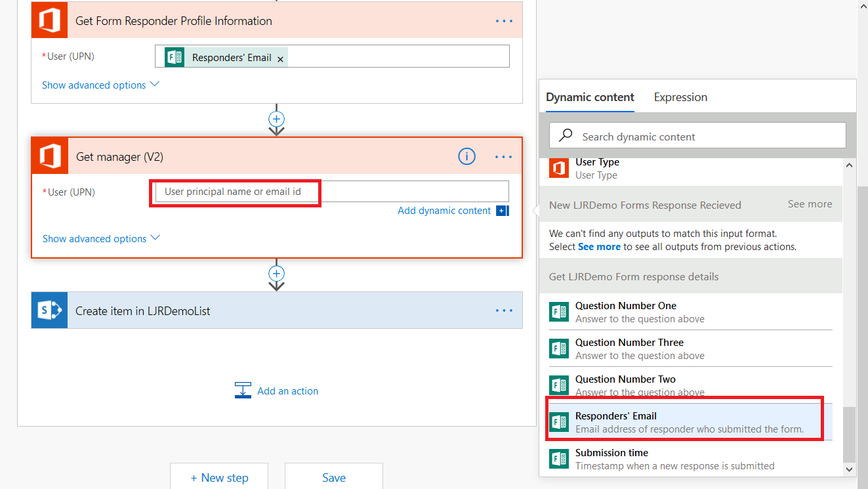Insert a step using the plus below Get manager

coord(277,273)
